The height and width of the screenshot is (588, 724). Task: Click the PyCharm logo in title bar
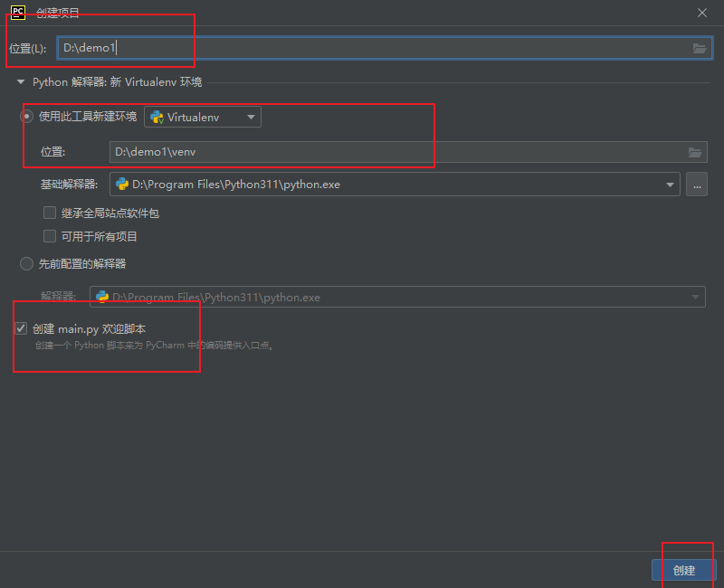click(18, 13)
